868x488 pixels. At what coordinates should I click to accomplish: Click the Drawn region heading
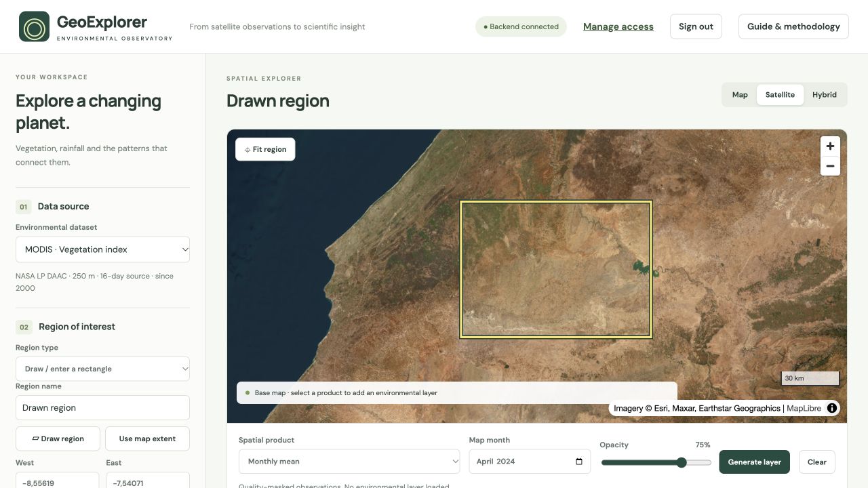[278, 101]
